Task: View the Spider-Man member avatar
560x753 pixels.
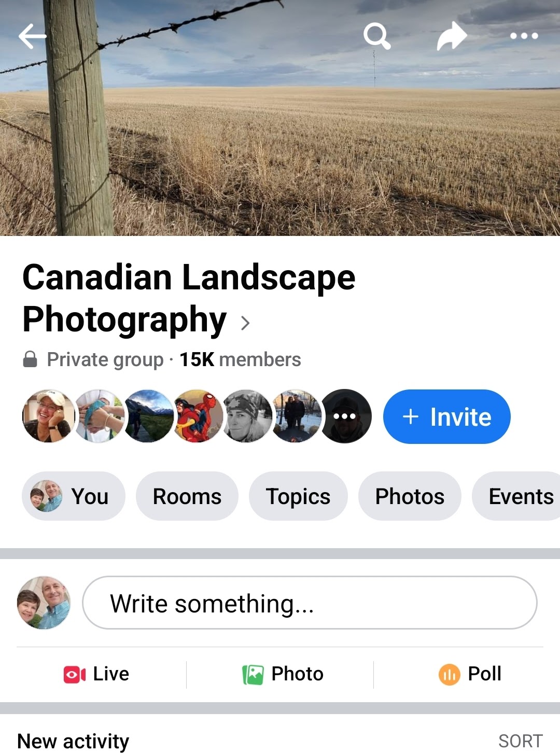Action: tap(199, 416)
